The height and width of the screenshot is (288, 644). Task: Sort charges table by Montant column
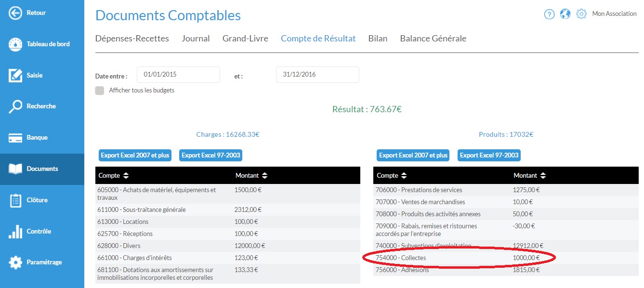[264, 176]
